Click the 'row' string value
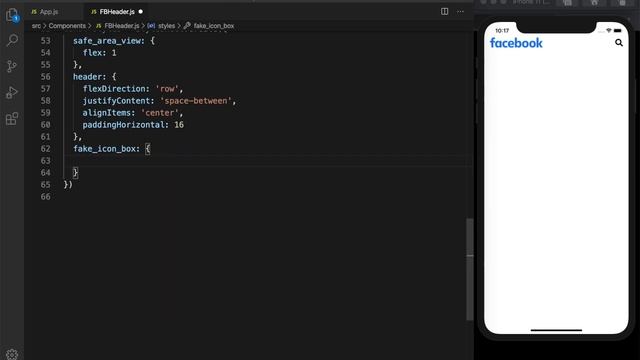Screen dimensions: 640x360 [x=167, y=89]
